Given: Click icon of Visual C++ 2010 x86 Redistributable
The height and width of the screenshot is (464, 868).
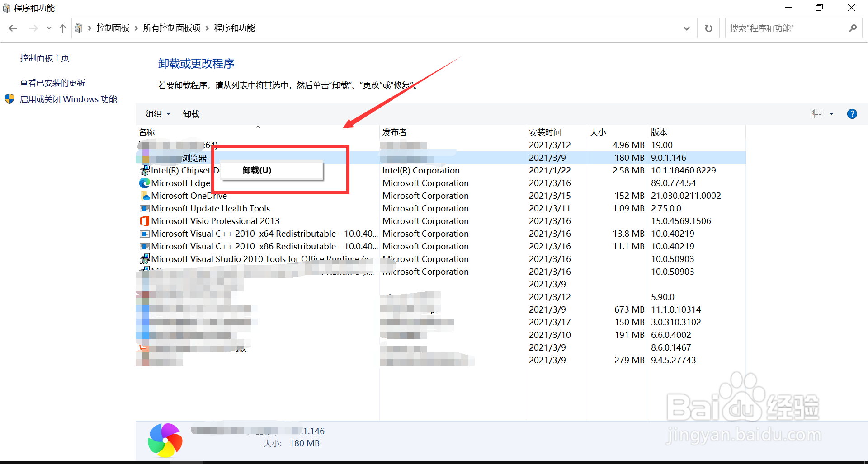Looking at the screenshot, I should 145,246.
